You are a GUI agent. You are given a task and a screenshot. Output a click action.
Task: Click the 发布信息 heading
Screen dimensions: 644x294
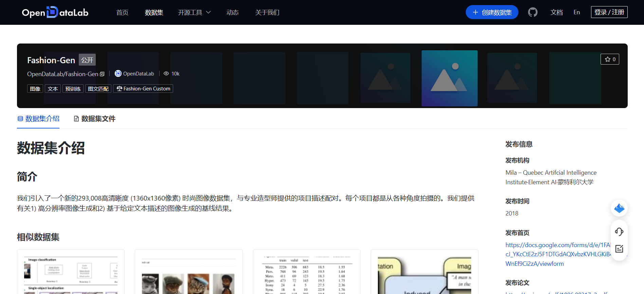(x=519, y=144)
